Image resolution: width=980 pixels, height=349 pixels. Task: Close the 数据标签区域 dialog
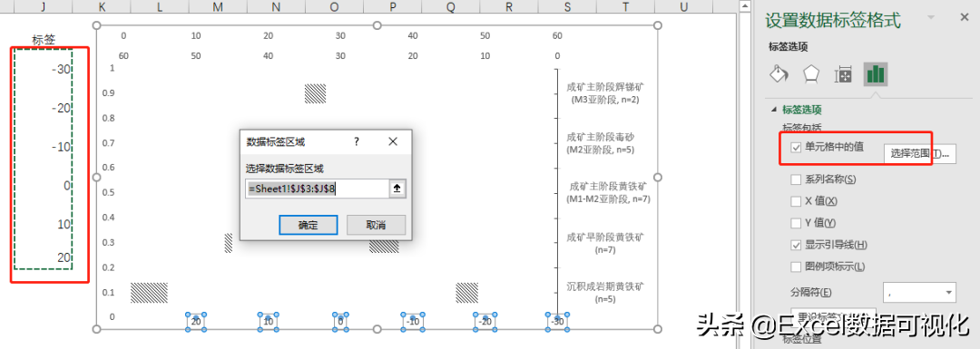pos(393,141)
